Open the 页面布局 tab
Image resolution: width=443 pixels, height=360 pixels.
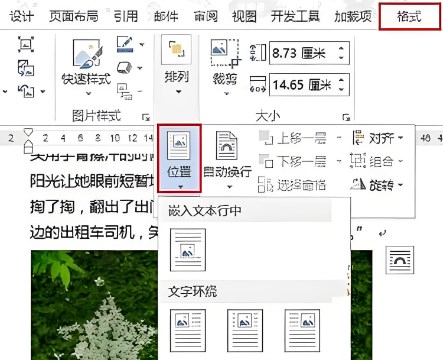pos(74,16)
